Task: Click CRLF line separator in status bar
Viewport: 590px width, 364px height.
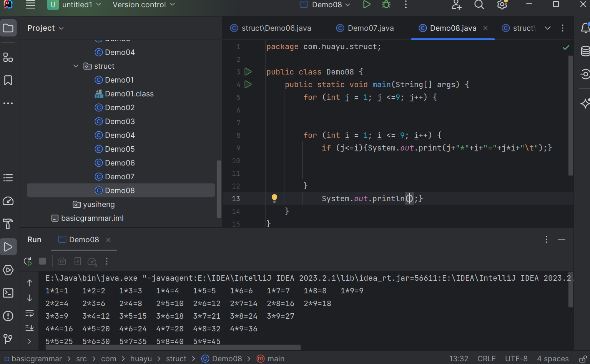Action: pyautogui.click(x=486, y=359)
